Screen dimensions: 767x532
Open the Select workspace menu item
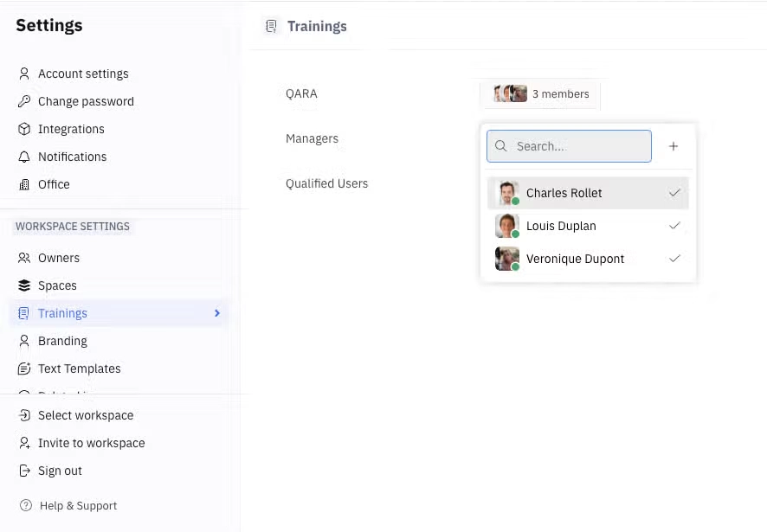(x=86, y=415)
